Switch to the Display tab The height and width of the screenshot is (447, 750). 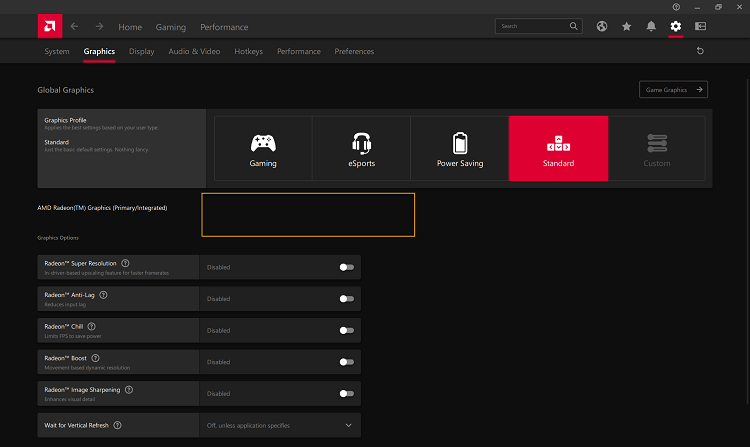[x=141, y=51]
